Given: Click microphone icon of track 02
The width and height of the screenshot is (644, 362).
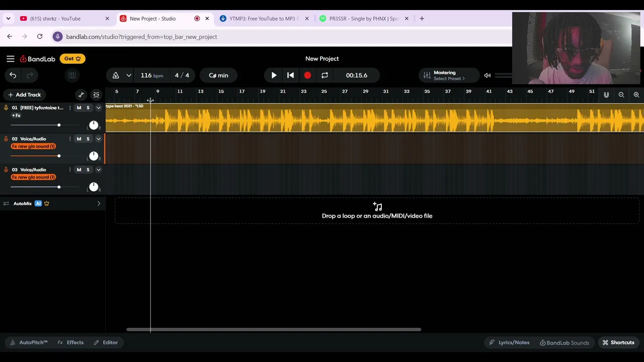Looking at the screenshot, I should (6, 139).
